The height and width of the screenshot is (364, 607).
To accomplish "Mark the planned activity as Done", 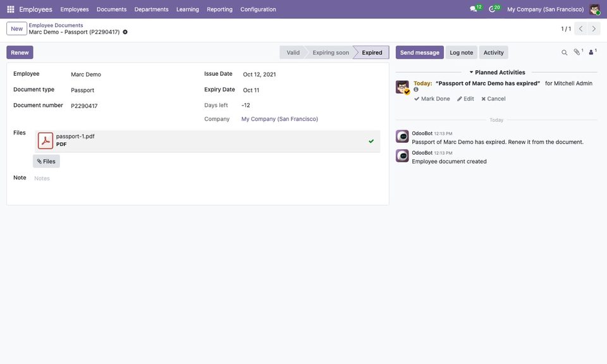I will pyautogui.click(x=432, y=99).
